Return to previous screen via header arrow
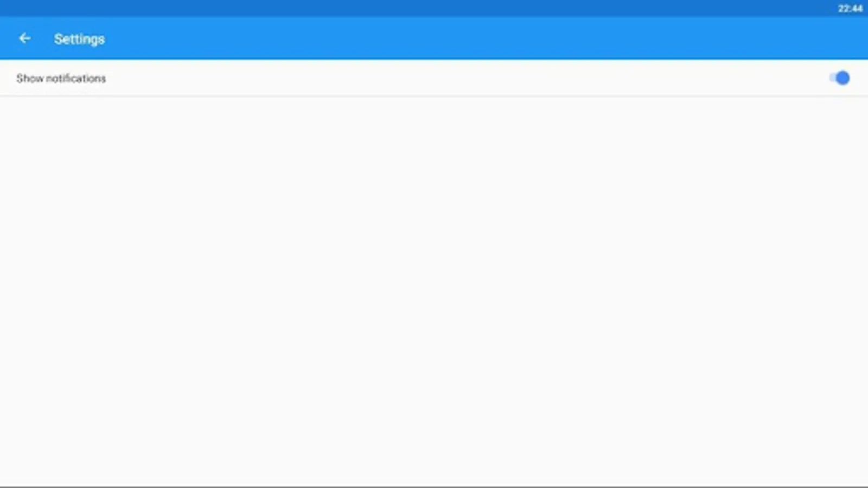Image resolution: width=868 pixels, height=488 pixels. pyautogui.click(x=24, y=38)
